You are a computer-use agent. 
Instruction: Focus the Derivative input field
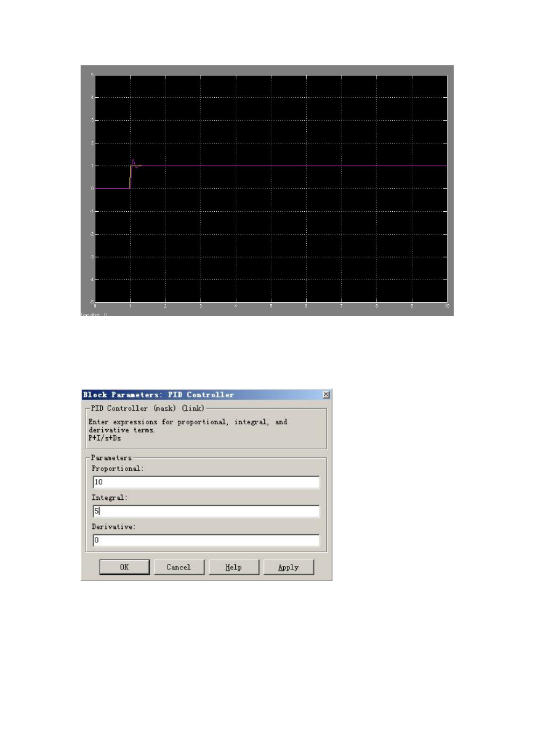[x=206, y=540]
